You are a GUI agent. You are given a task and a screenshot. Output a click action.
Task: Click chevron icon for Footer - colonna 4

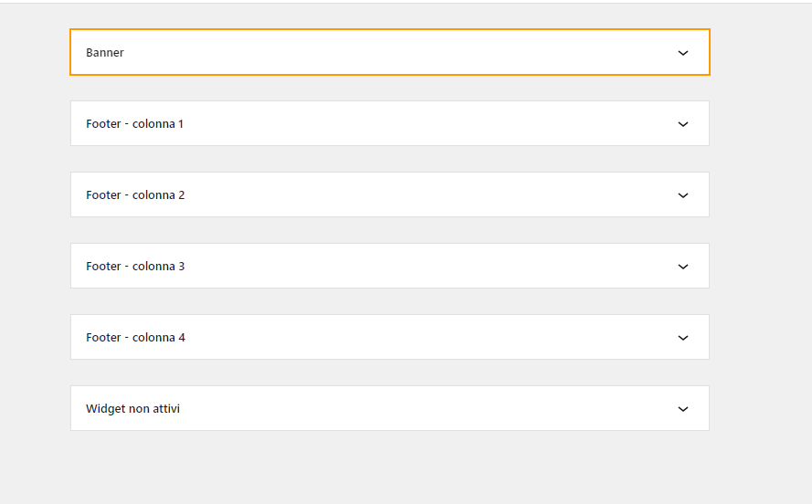tap(683, 338)
